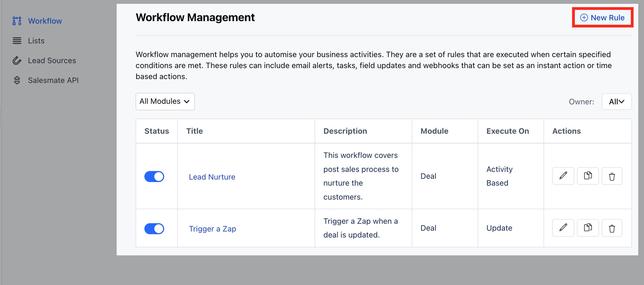Open the All Modules dropdown

coord(165,101)
